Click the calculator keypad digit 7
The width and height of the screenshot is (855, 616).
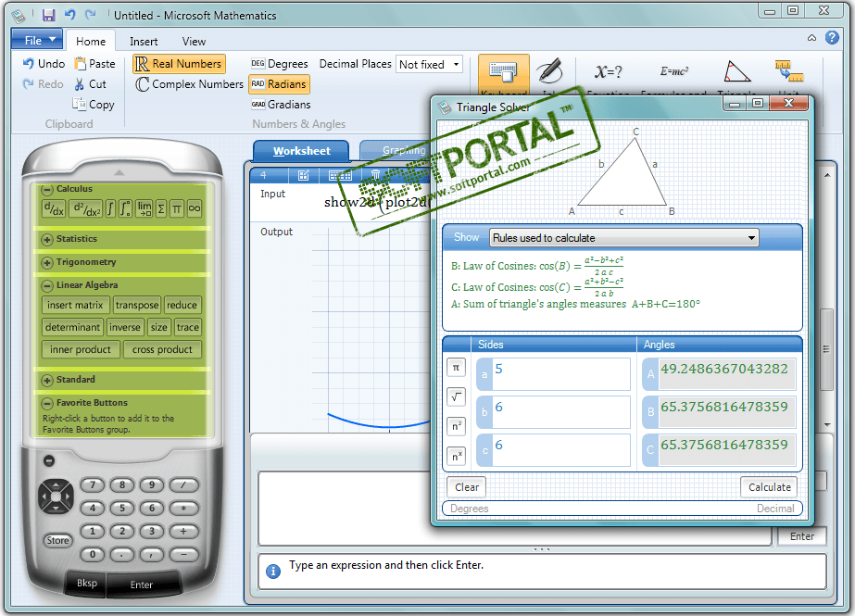[x=93, y=484]
